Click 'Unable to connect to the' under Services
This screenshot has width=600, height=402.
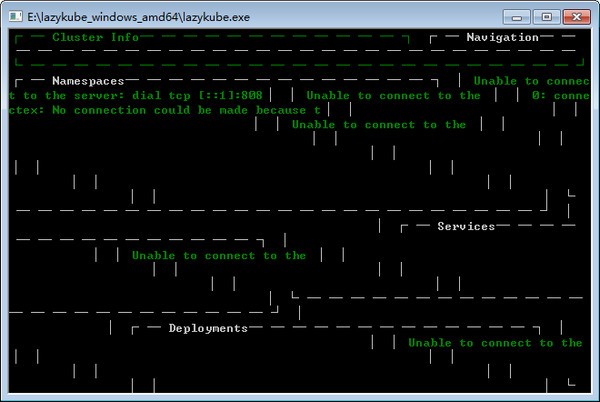(x=219, y=256)
